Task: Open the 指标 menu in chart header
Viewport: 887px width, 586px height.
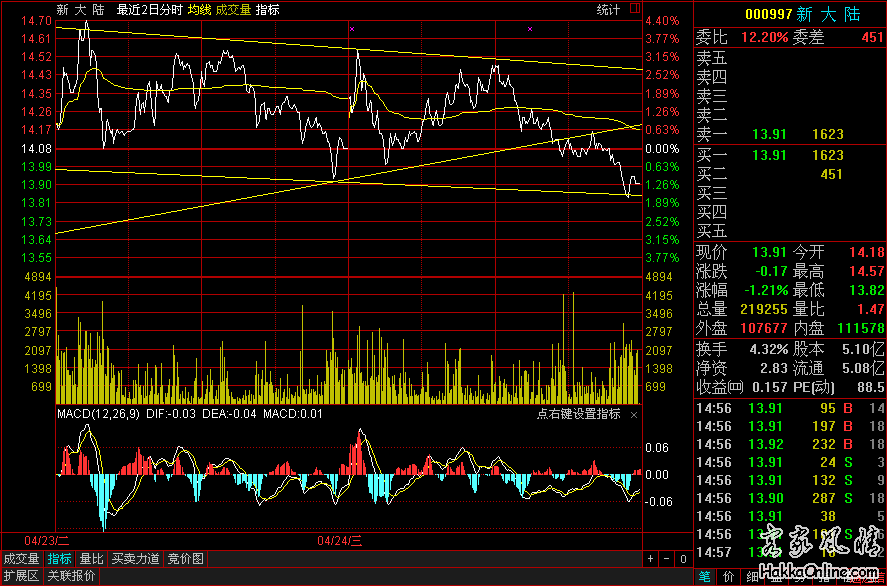Action: point(268,9)
